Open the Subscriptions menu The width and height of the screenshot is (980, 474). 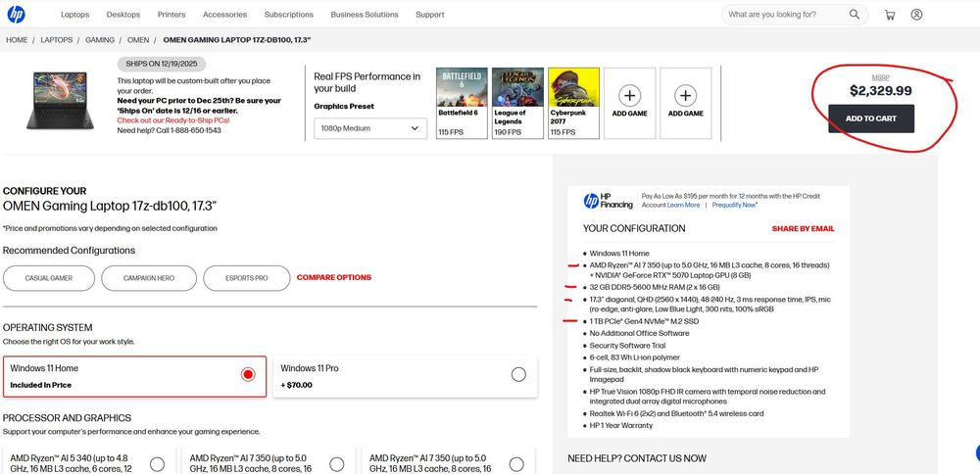click(x=289, y=15)
